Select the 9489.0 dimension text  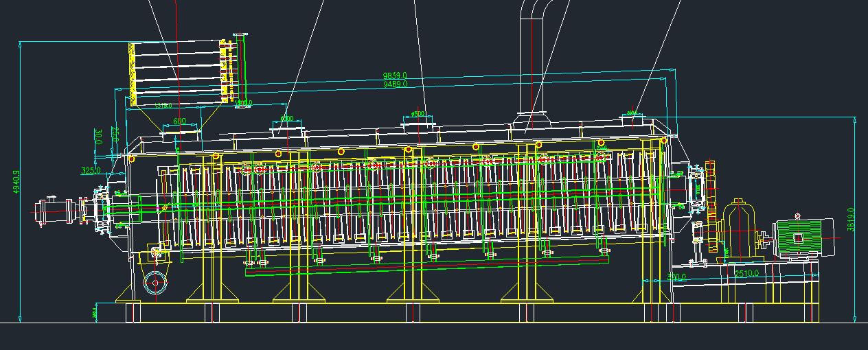coord(395,84)
